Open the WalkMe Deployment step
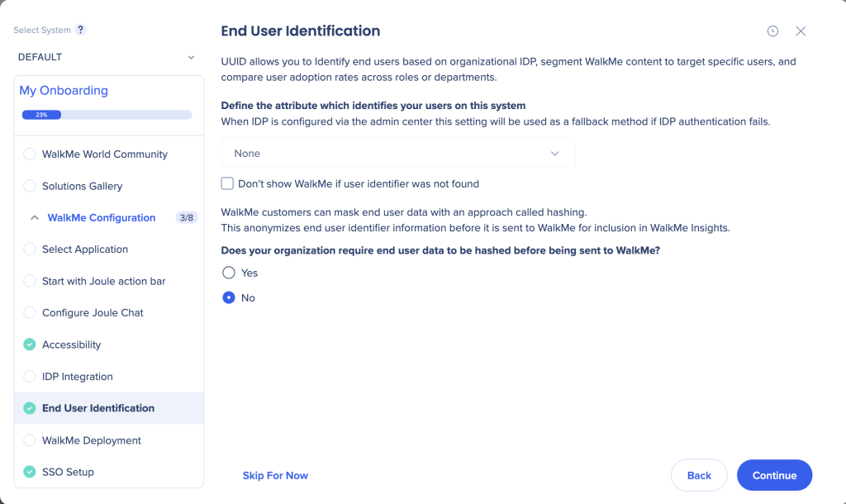The width and height of the screenshot is (846, 504). click(x=92, y=440)
